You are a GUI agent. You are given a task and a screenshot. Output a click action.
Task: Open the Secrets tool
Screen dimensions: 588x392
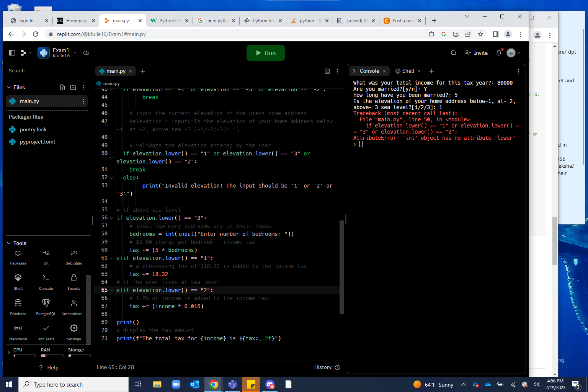[74, 282]
